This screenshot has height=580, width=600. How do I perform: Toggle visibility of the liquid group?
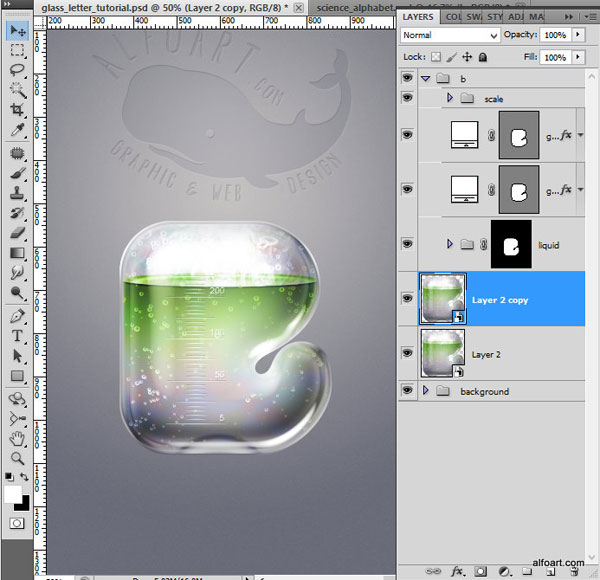(407, 244)
